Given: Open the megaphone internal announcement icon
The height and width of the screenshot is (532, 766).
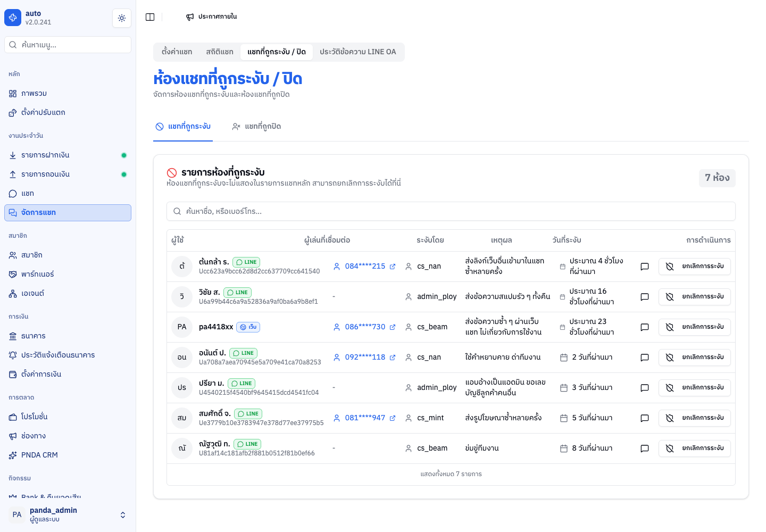Looking at the screenshot, I should (190, 17).
